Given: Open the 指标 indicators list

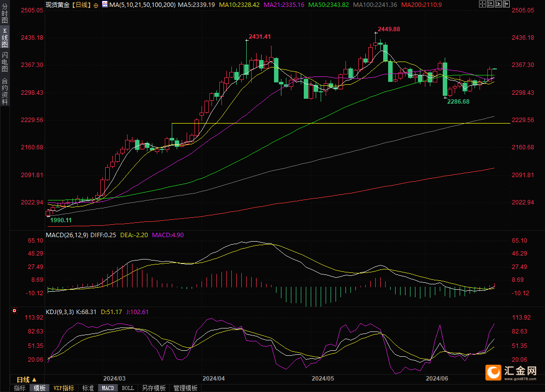Looking at the screenshot, I should click(x=19, y=388).
